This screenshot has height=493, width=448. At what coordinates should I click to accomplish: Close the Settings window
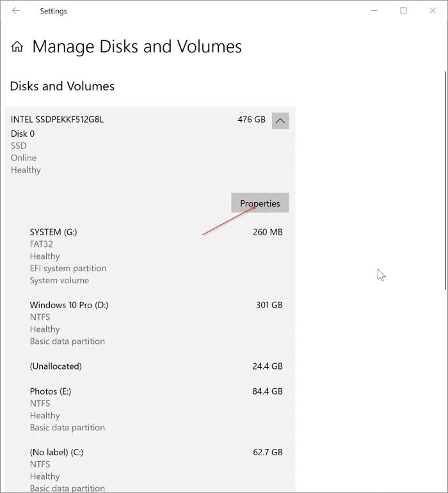433,11
